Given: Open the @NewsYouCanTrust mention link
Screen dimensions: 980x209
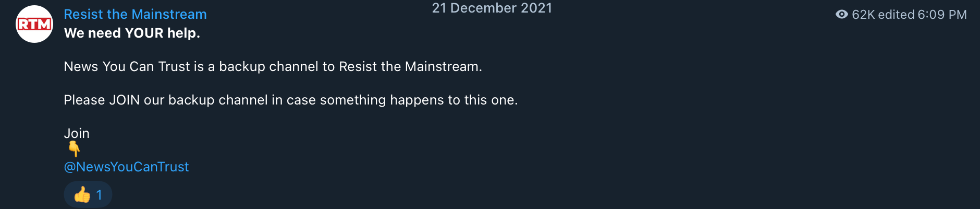Looking at the screenshot, I should (126, 167).
